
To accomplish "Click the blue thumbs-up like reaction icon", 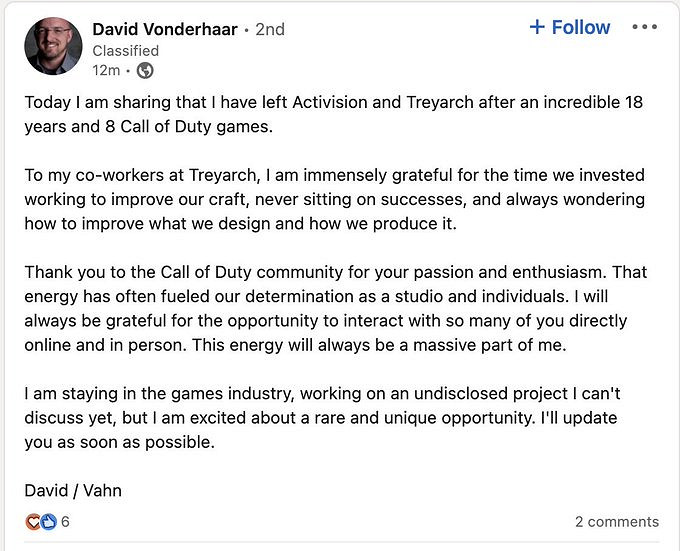I will [48, 522].
